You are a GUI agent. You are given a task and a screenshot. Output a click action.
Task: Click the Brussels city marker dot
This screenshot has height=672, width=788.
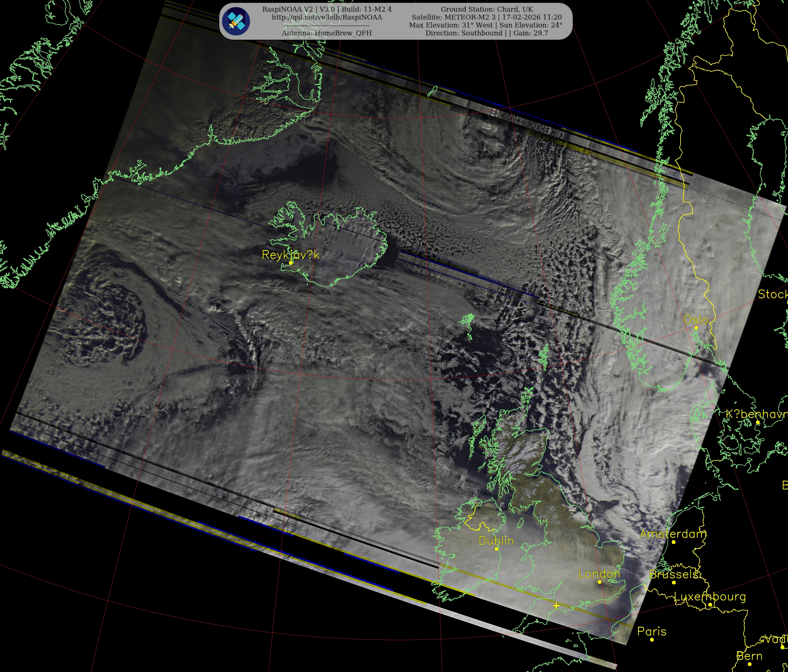pyautogui.click(x=674, y=582)
